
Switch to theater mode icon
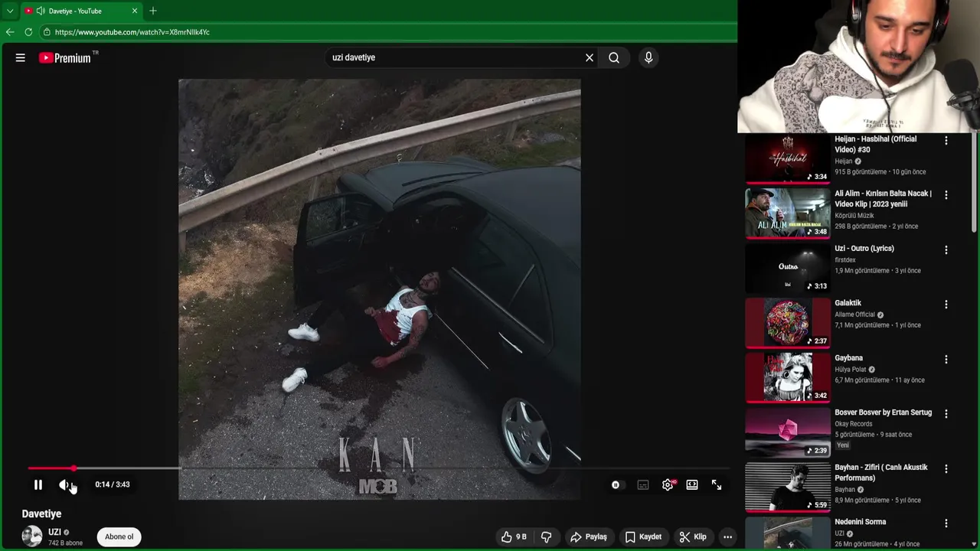click(692, 484)
